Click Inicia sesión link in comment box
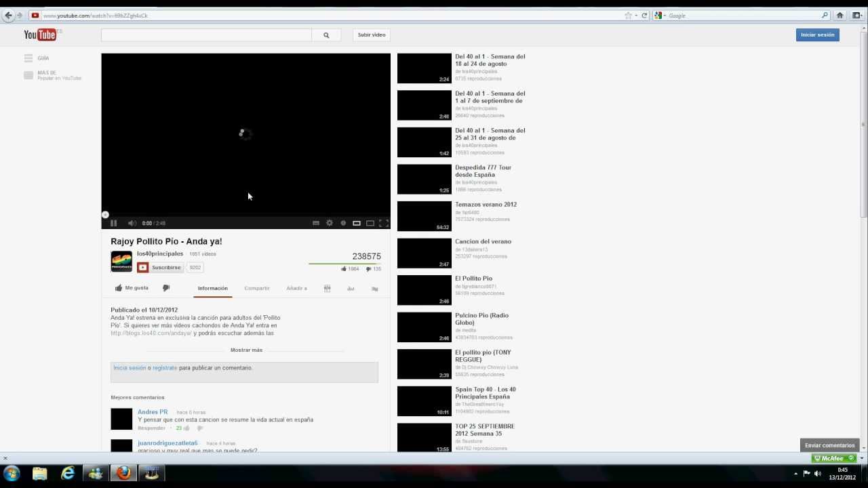The image size is (868, 488). point(130,368)
